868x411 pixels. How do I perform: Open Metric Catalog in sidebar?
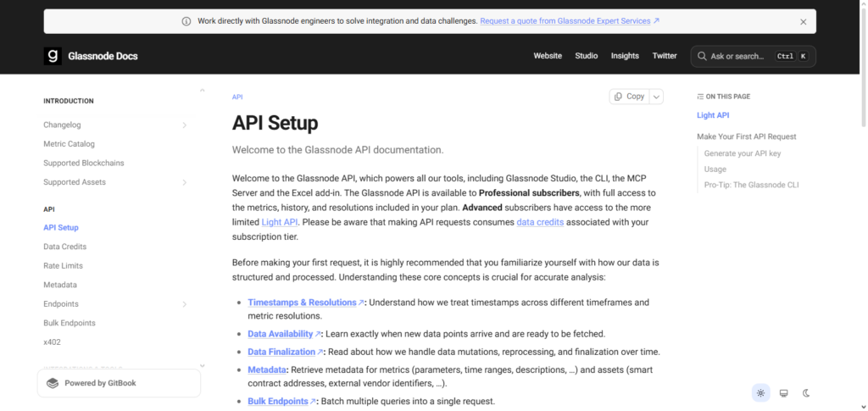tap(70, 144)
